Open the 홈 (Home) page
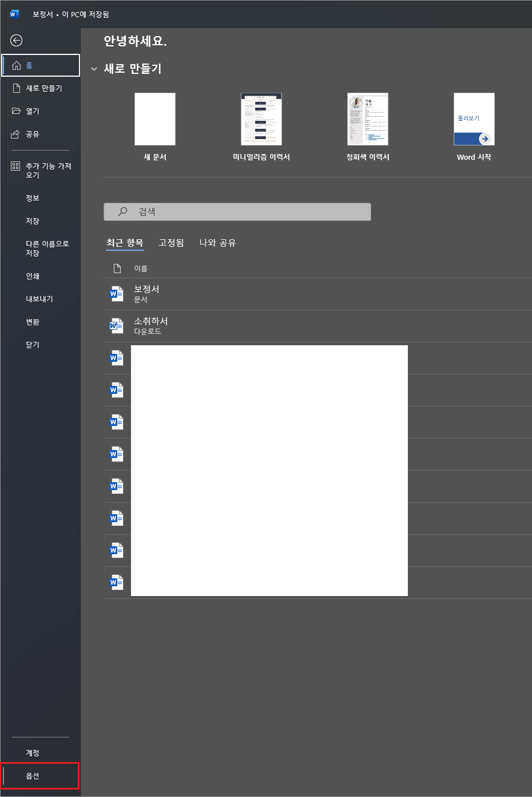This screenshot has width=532, height=797. click(x=41, y=65)
